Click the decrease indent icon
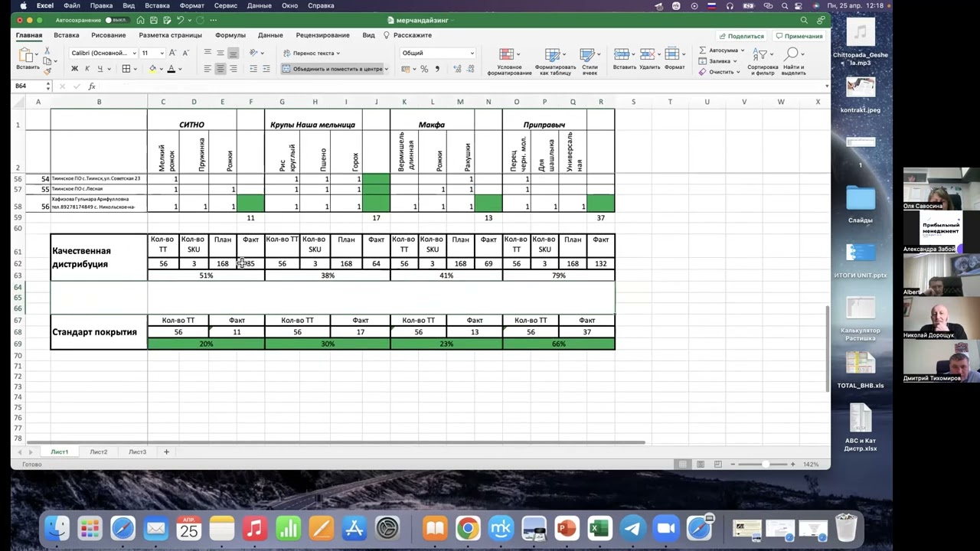This screenshot has height=551, width=980. pyautogui.click(x=252, y=69)
